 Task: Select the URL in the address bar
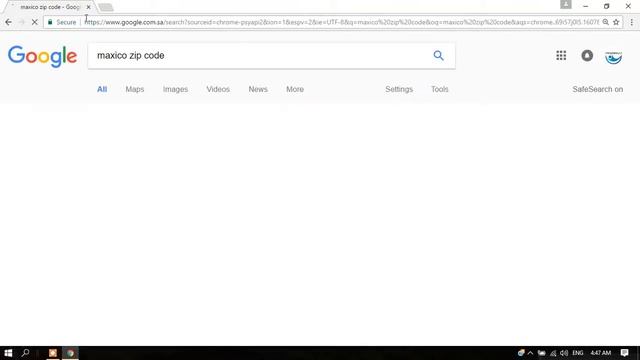(341, 22)
